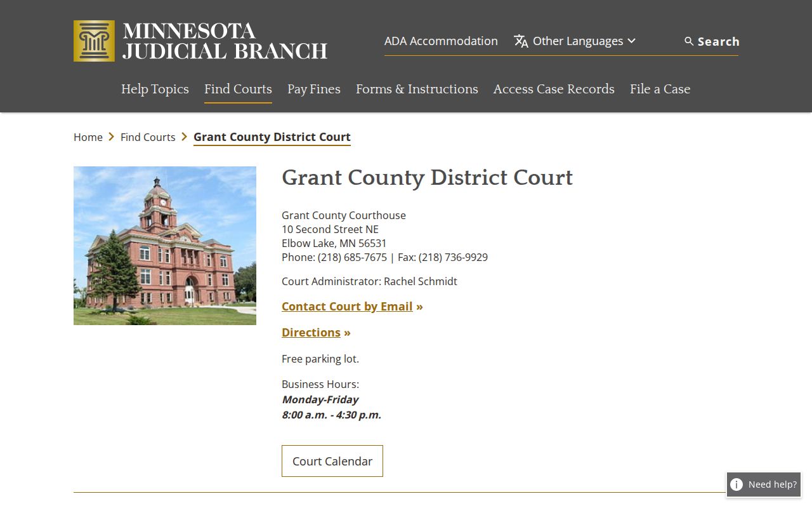Go to the Find Courts breadcrumb
812x508 pixels.
pyautogui.click(x=148, y=137)
